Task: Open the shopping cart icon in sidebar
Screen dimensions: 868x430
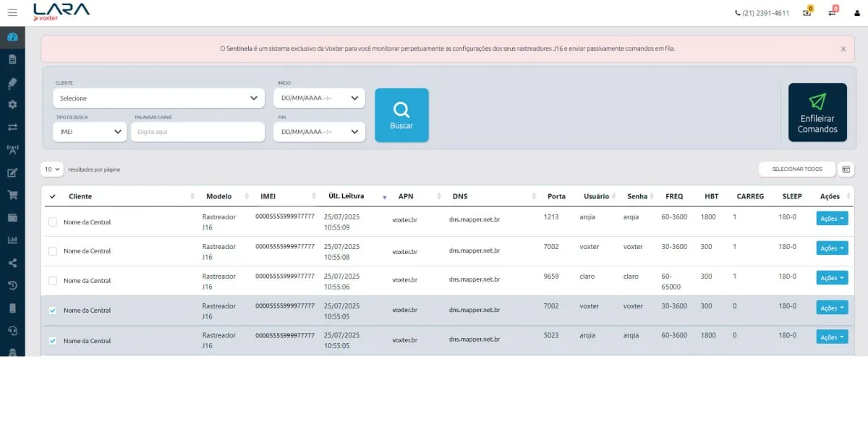Action: coord(12,195)
